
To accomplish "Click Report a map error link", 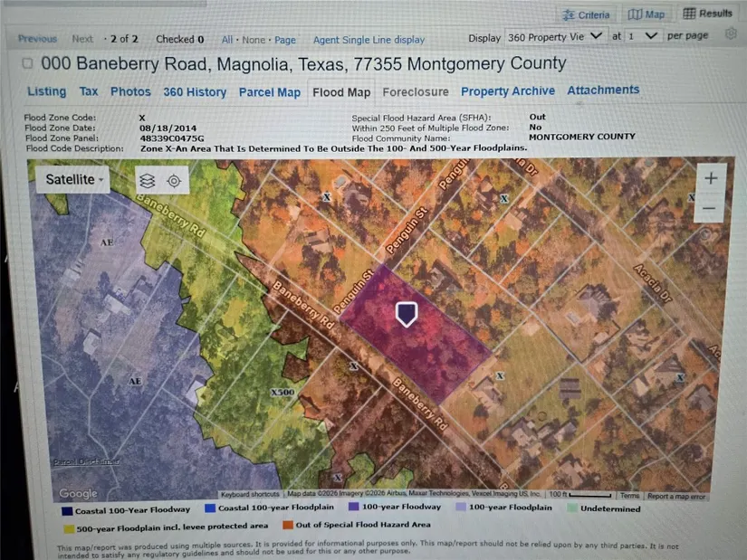I will click(676, 496).
